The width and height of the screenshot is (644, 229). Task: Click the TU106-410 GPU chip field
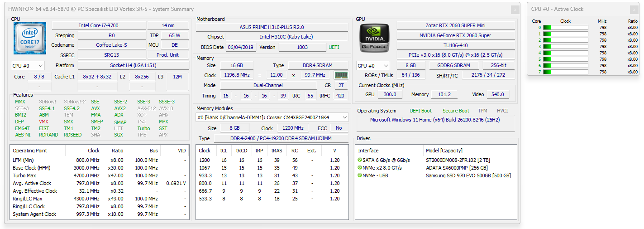(456, 45)
